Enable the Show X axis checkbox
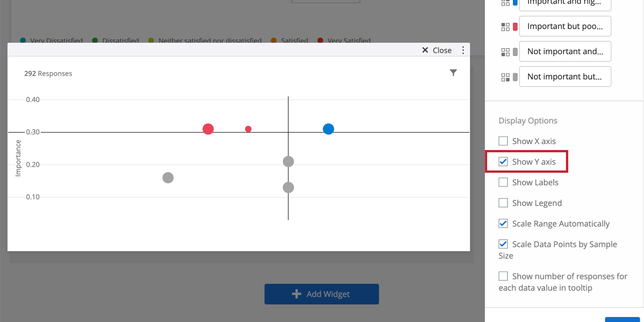644x322 pixels. 503,141
